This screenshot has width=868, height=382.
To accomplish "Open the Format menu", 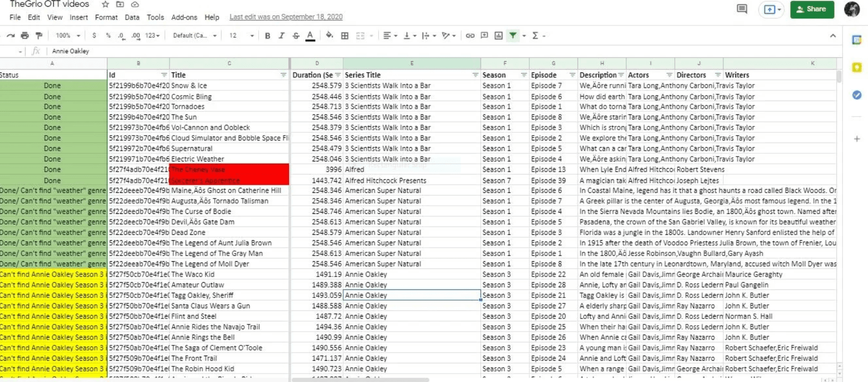I will 106,17.
